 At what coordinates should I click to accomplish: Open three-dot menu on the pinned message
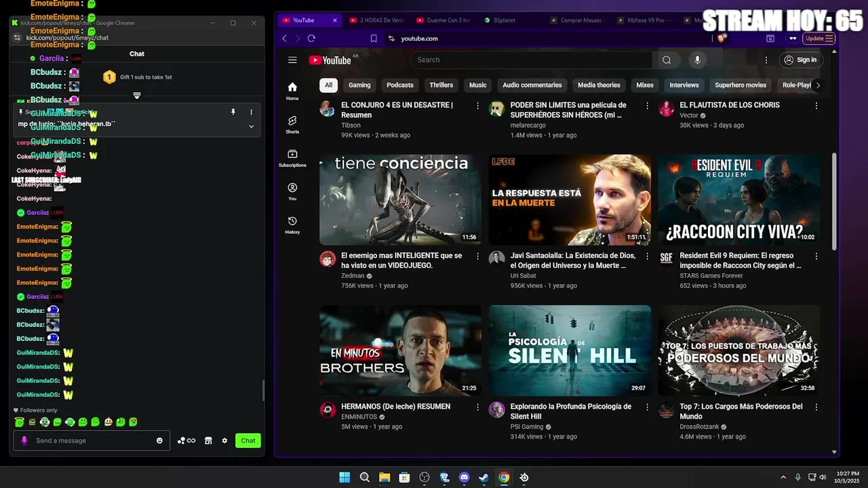pyautogui.click(x=251, y=112)
